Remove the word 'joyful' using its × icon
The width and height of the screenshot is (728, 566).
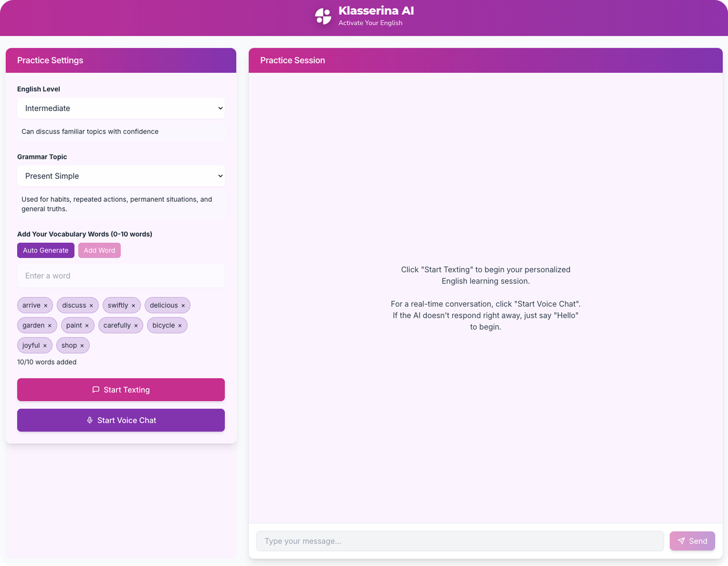(45, 345)
